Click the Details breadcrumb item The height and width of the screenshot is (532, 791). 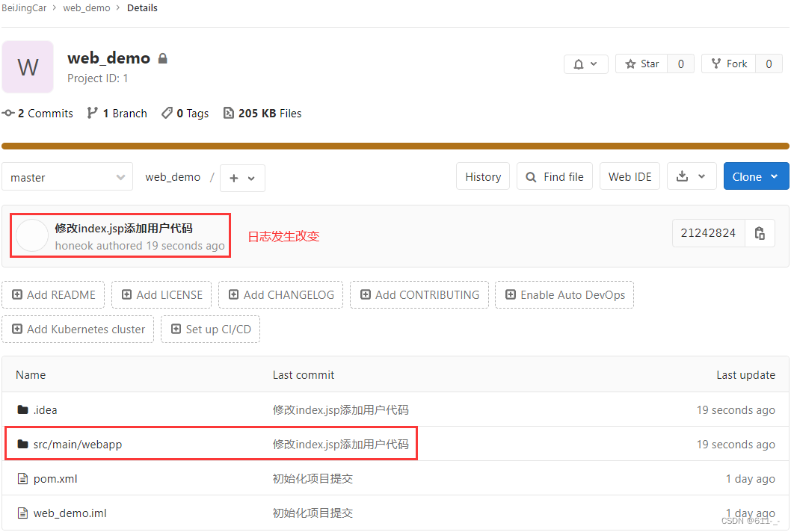142,8
